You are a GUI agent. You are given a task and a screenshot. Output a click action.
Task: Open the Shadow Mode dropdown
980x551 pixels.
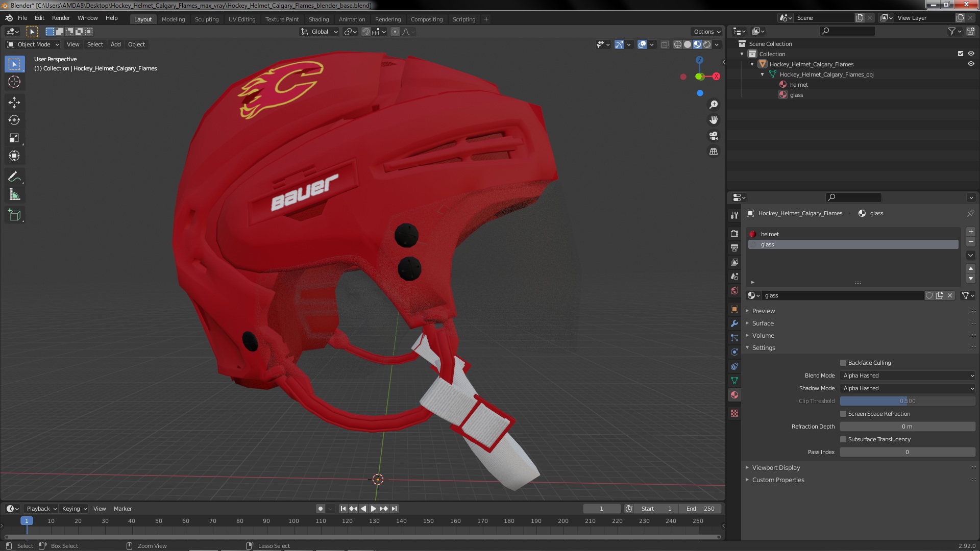pyautogui.click(x=908, y=388)
